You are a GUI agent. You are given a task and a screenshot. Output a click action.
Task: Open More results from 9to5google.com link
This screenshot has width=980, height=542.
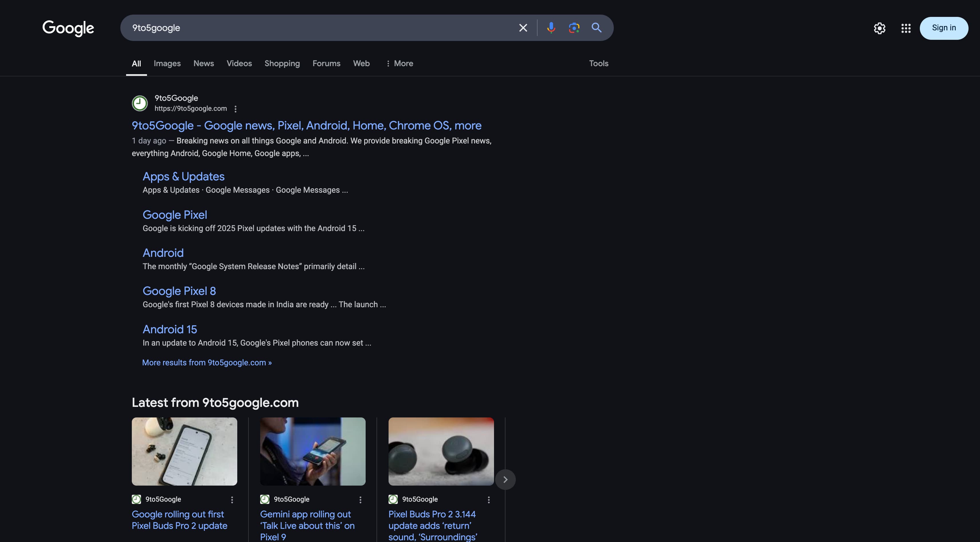coord(207,362)
